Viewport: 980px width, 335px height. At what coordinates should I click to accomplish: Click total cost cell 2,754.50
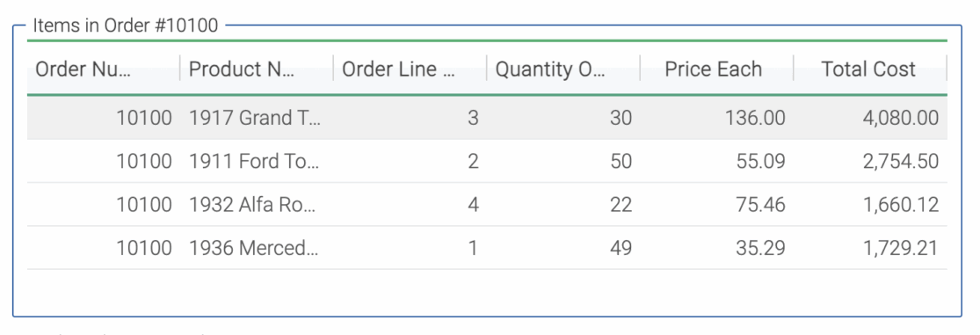pyautogui.click(x=901, y=161)
